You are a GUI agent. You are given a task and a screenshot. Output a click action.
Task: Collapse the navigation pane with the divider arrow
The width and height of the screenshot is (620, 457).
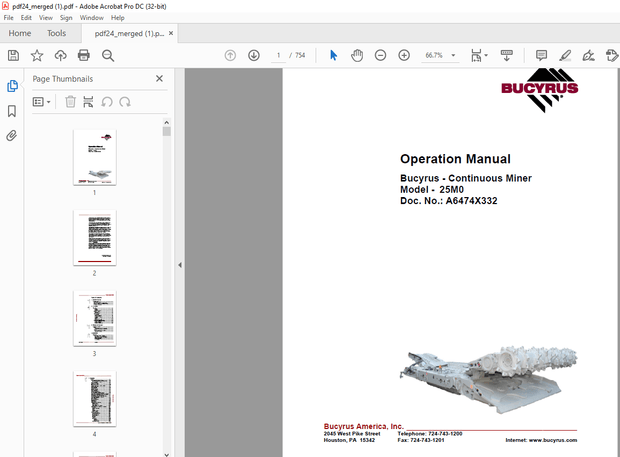pos(179,265)
